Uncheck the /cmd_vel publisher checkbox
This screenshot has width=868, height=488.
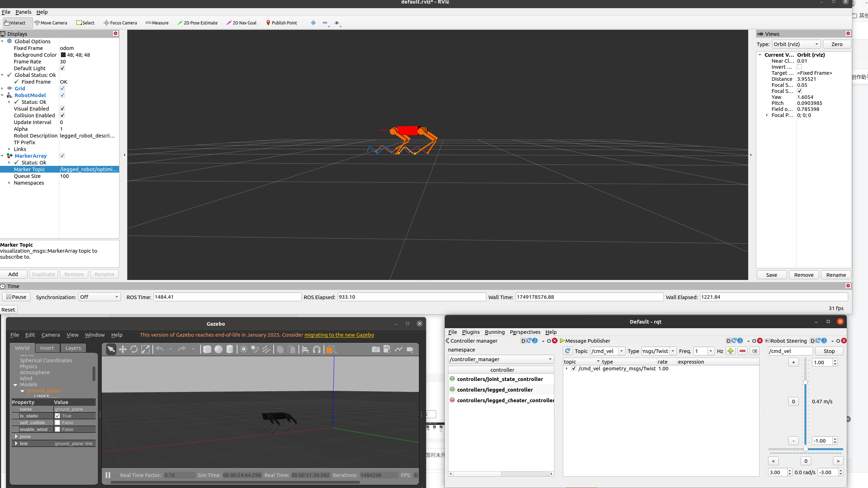click(574, 369)
